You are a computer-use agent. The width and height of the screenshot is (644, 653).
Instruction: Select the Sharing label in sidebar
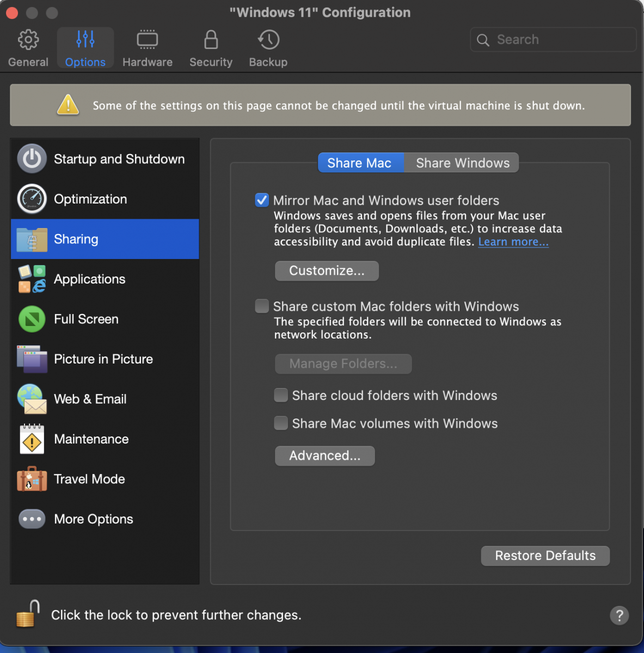tap(76, 239)
